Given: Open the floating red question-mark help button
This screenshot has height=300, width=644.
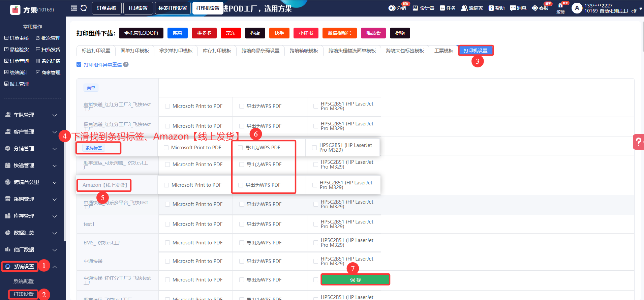Looking at the screenshot, I should click(638, 142).
